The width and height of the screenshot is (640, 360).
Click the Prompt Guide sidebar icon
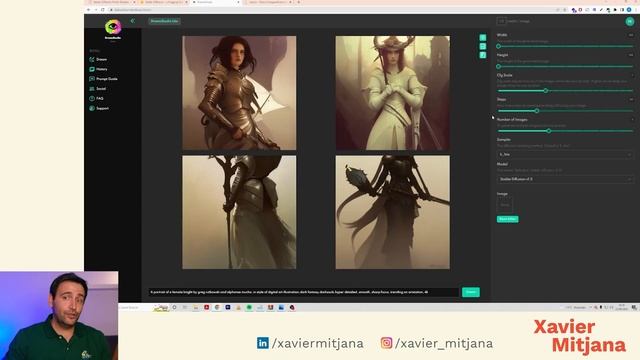click(92, 79)
